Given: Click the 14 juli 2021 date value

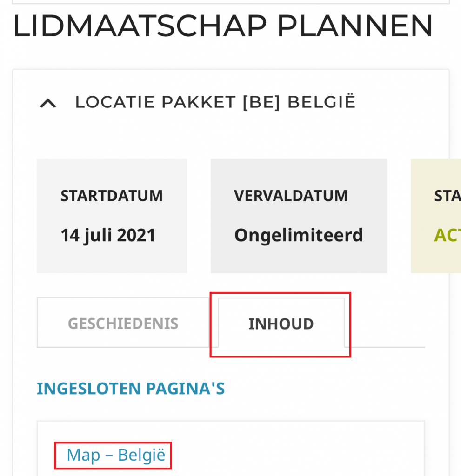Looking at the screenshot, I should [x=108, y=236].
